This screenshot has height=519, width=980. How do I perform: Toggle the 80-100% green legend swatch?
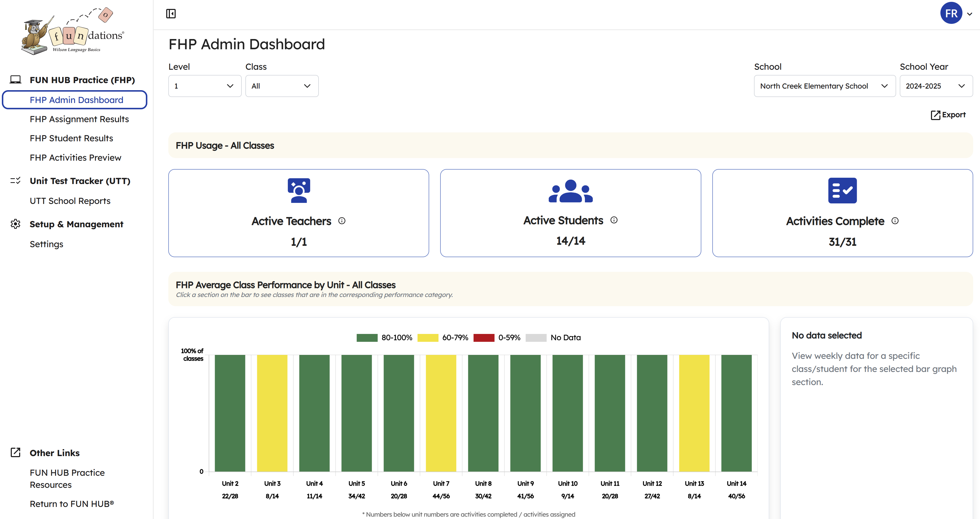point(367,338)
